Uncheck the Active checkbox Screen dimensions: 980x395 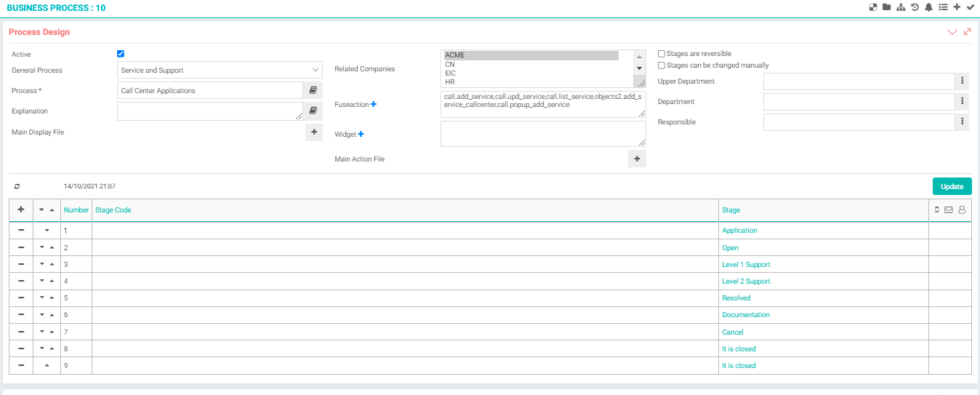121,54
